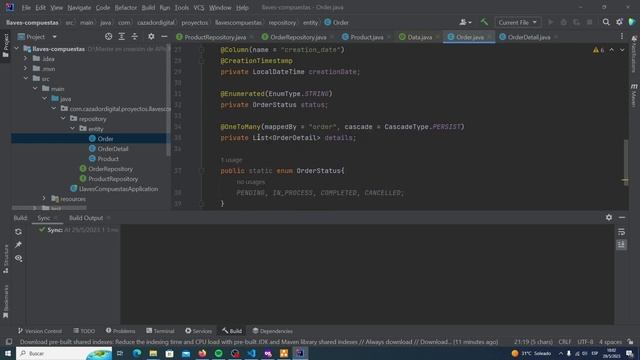Screen dimensions: 640x360
Task: Select OrderDetail class in project tree
Action: point(113,149)
